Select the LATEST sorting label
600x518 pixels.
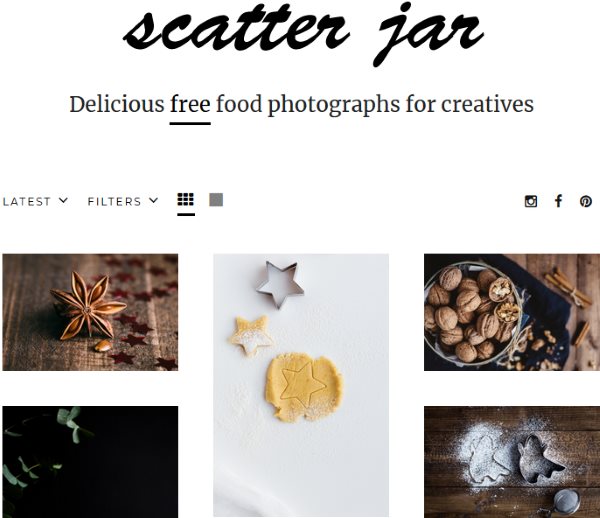(27, 202)
